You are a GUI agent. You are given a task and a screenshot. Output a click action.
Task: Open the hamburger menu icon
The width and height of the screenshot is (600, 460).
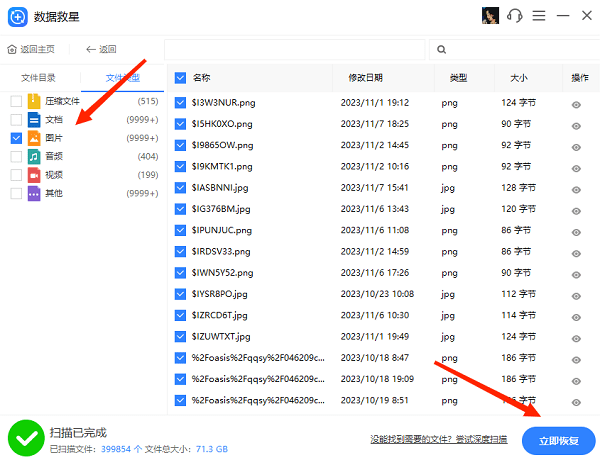pyautogui.click(x=539, y=16)
